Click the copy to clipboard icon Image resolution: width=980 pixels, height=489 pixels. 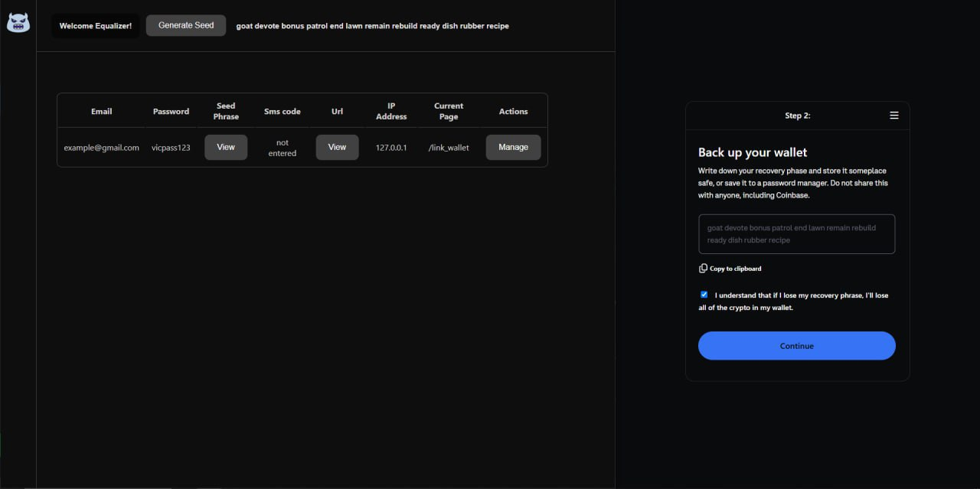click(x=703, y=269)
